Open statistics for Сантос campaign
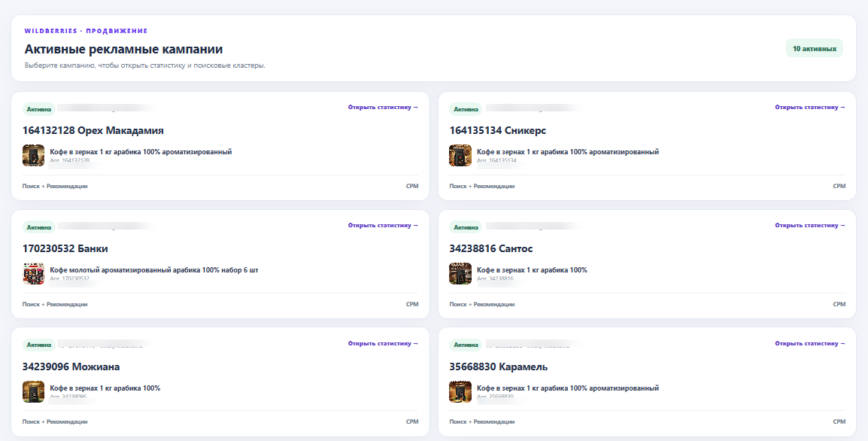 [810, 226]
